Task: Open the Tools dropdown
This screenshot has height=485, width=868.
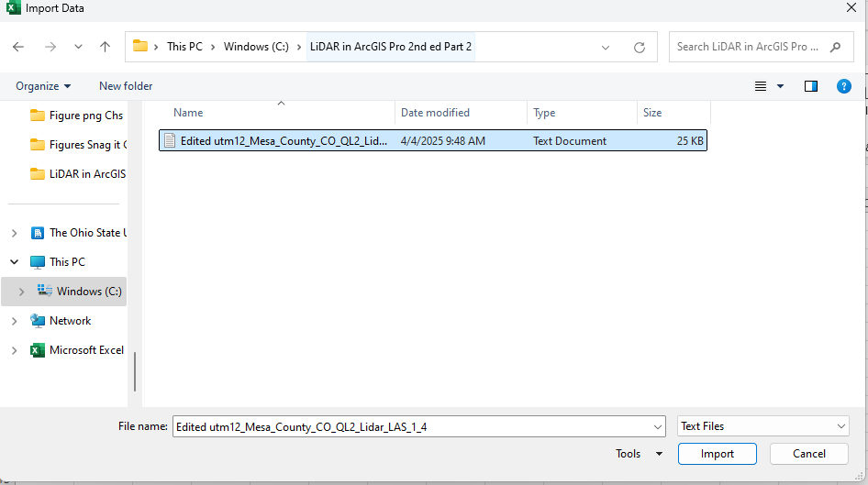Action: pos(640,454)
